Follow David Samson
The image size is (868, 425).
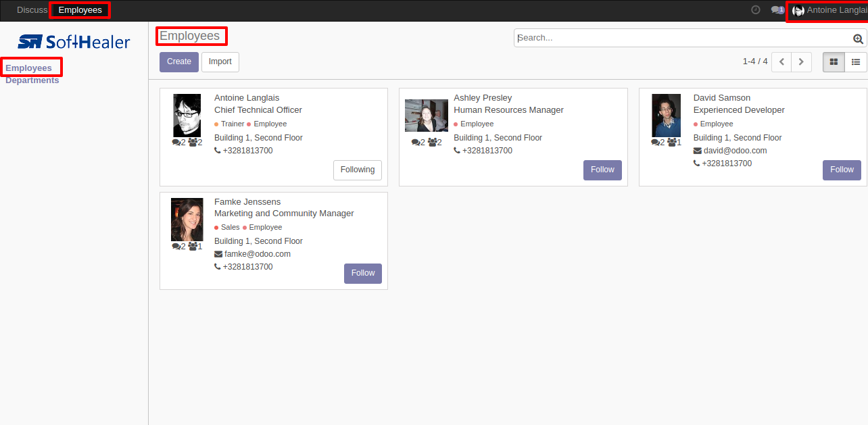(x=842, y=170)
